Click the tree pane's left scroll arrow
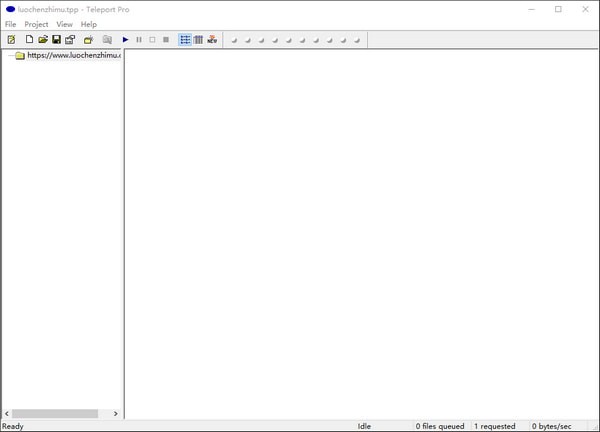The image size is (600, 432). coord(7,413)
